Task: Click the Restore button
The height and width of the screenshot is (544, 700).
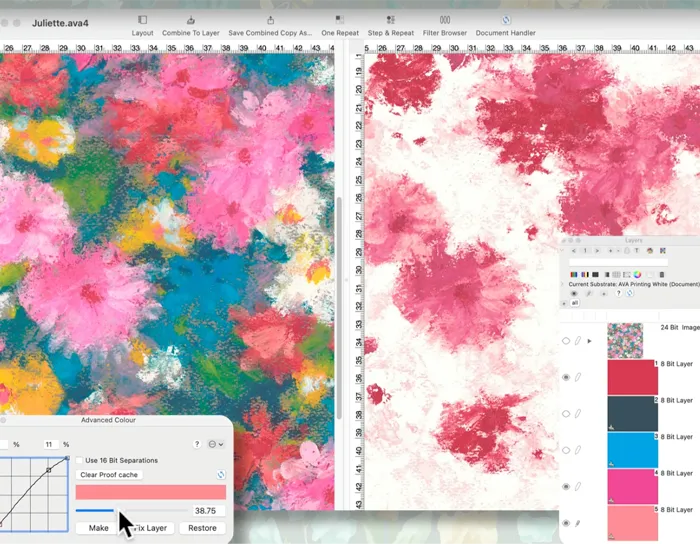Action: click(x=202, y=528)
